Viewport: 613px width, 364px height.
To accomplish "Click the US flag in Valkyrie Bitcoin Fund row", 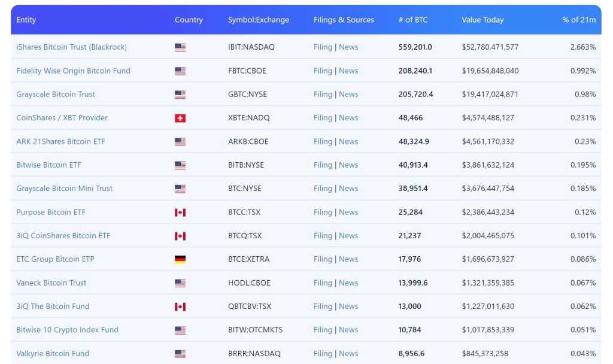I will (x=180, y=354).
